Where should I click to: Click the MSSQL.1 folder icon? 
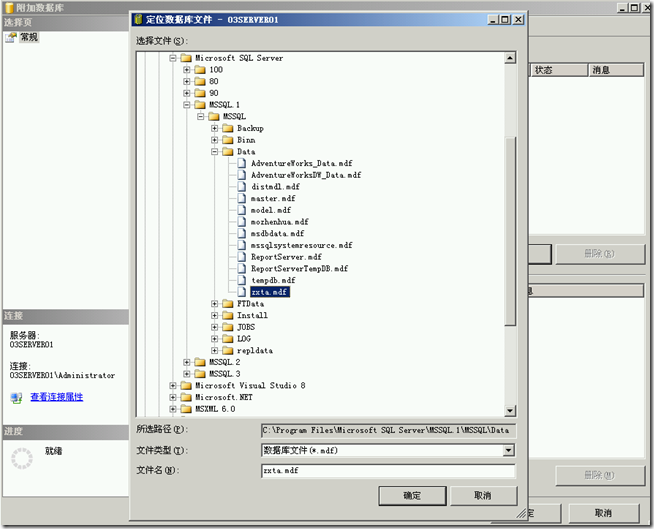(x=200, y=105)
